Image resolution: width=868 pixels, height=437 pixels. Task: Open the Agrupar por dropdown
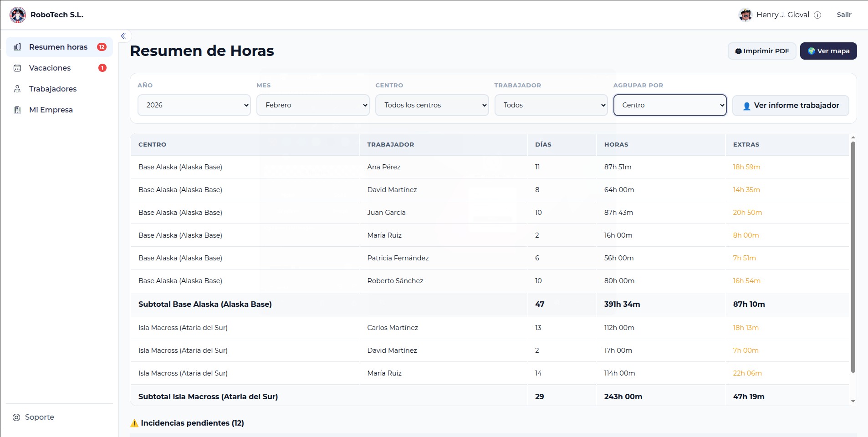pos(669,105)
